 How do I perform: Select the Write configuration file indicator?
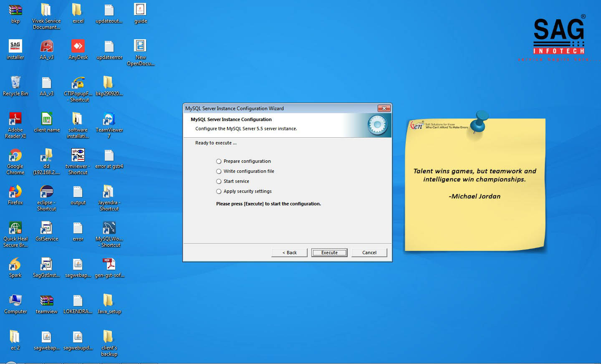pos(219,171)
